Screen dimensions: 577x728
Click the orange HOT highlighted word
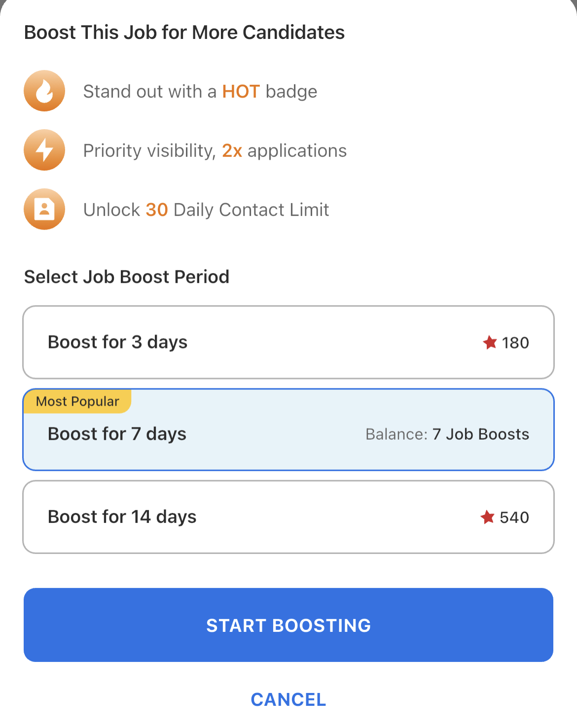(x=241, y=92)
